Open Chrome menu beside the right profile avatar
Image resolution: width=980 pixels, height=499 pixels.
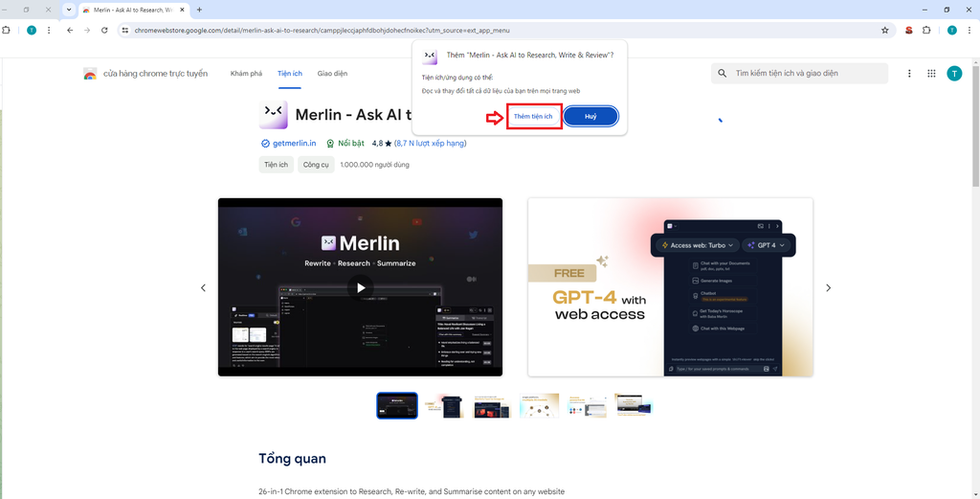(969, 30)
